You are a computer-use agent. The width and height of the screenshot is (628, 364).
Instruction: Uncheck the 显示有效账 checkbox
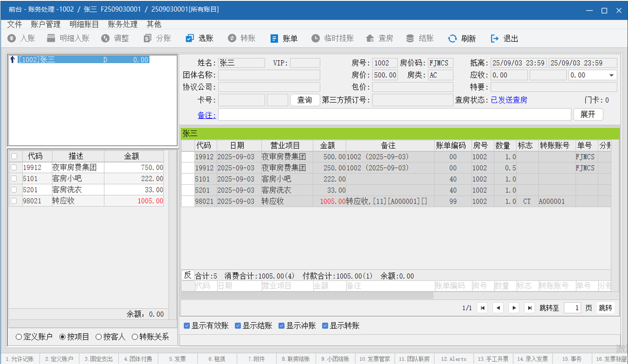click(x=187, y=326)
